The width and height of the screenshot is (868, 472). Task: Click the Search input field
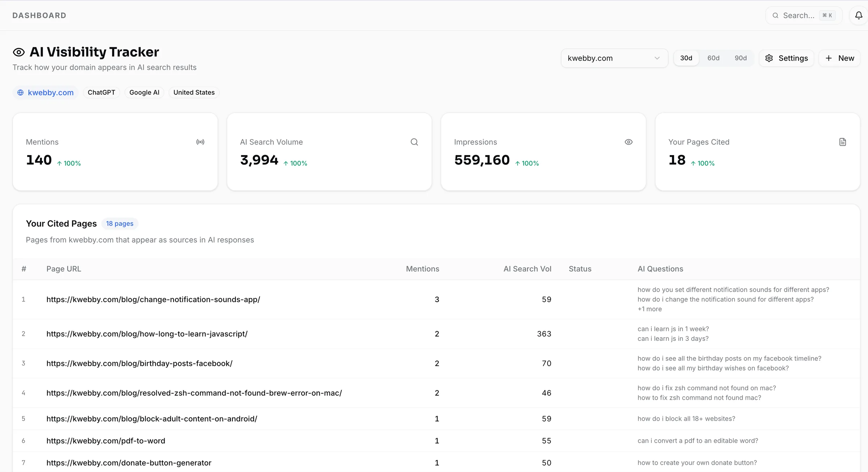tap(799, 16)
